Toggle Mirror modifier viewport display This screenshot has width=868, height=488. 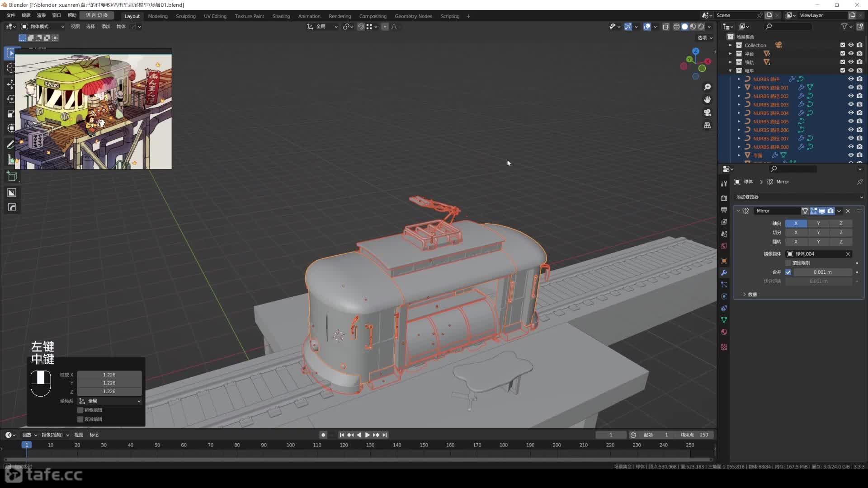click(822, 211)
